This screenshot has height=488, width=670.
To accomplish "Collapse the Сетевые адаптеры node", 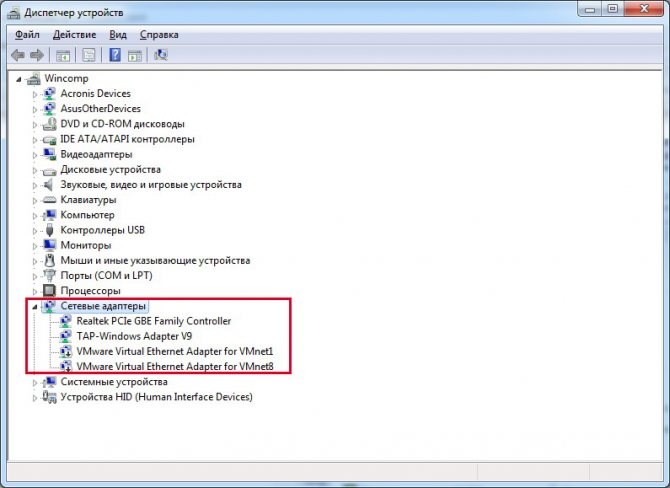I will tap(35, 307).
